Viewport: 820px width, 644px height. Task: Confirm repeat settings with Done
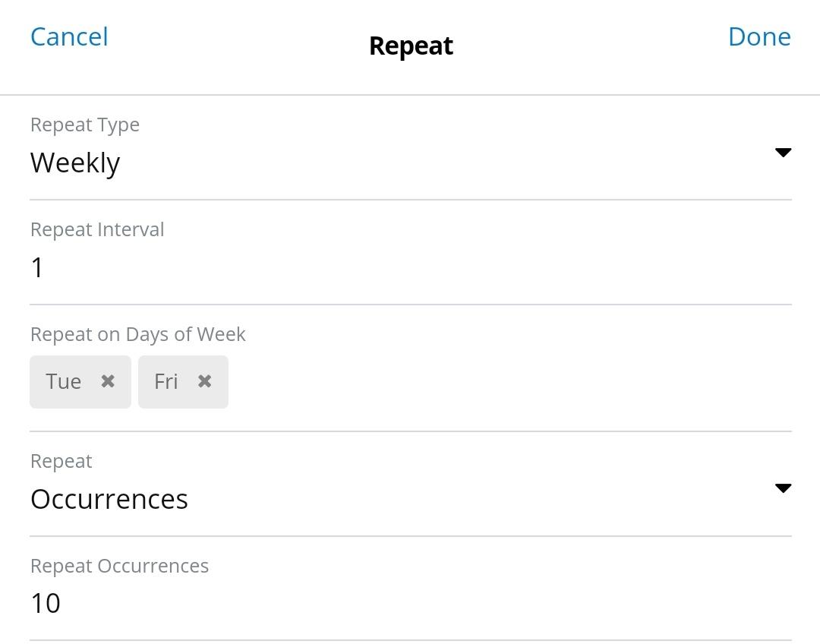pos(759,36)
